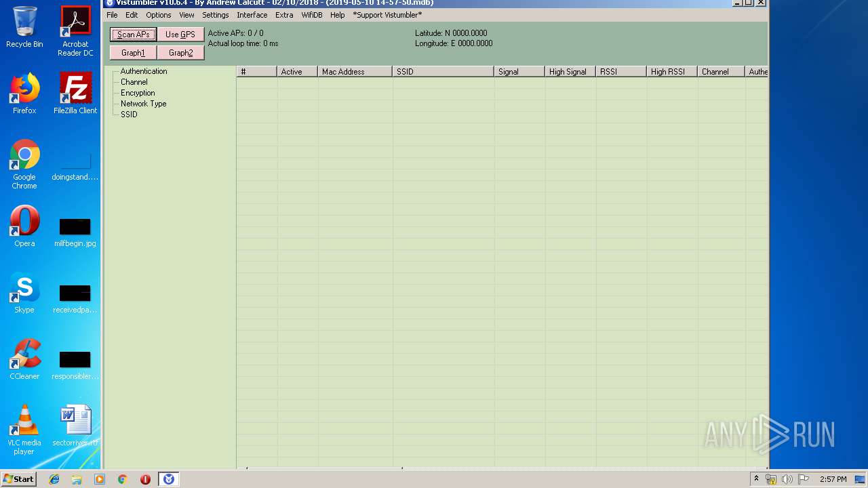
Task: Open the Settings menu
Action: (216, 15)
